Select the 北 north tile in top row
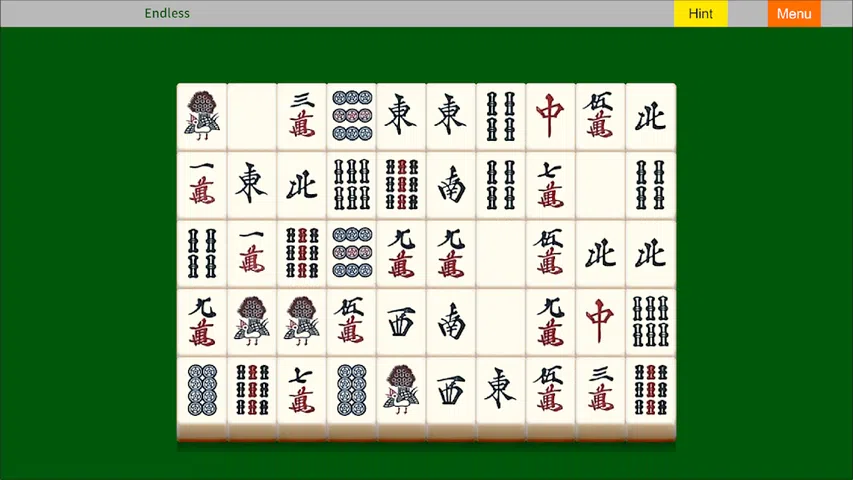This screenshot has height=480, width=853. coord(650,116)
